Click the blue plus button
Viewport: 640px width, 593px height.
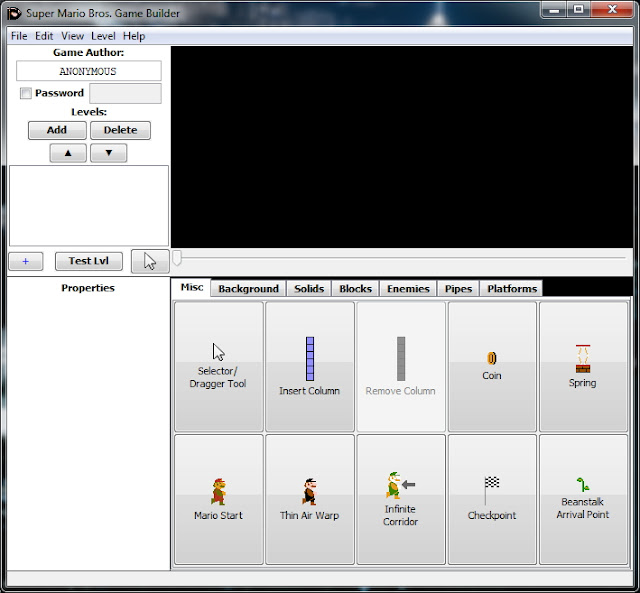26,261
